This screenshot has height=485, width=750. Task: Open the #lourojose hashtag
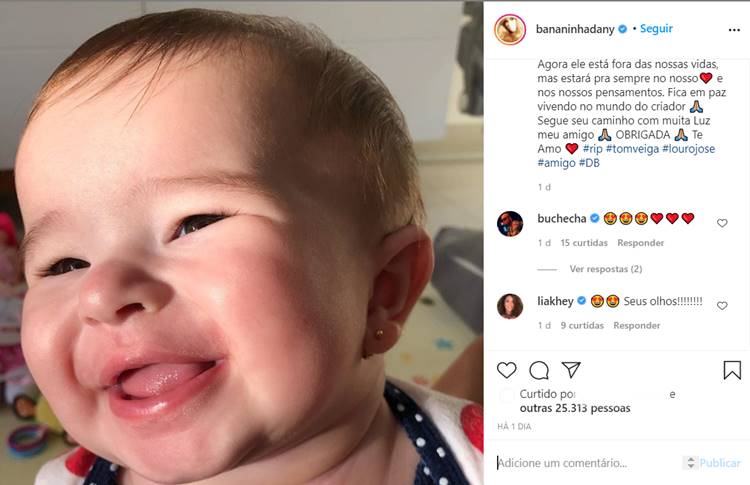click(x=688, y=149)
